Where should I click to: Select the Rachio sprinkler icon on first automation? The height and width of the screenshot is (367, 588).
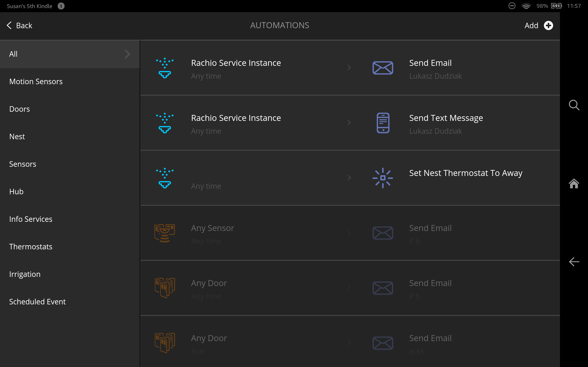[165, 68]
